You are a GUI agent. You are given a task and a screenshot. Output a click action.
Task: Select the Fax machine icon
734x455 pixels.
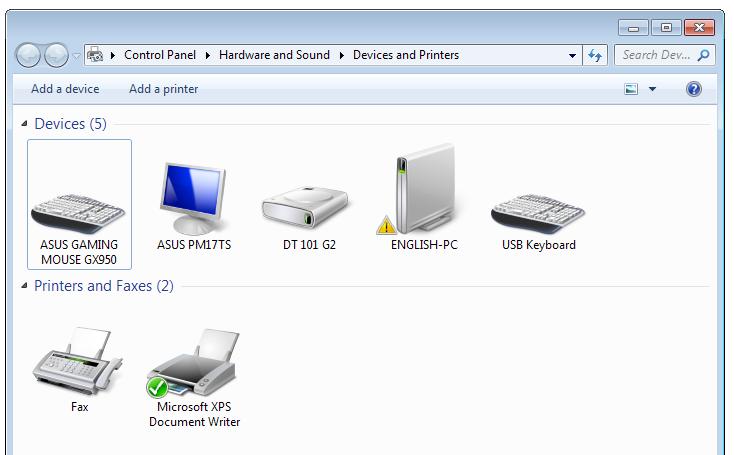pos(78,360)
